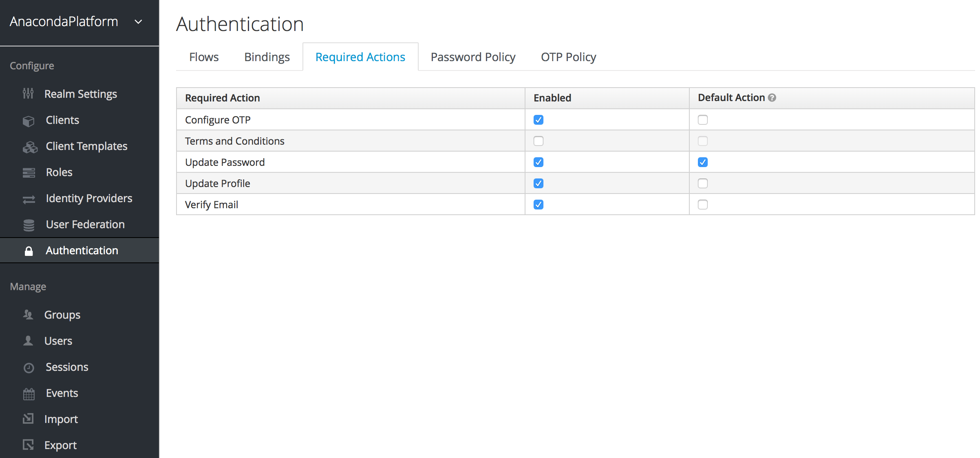
Task: Open the Export page in sidebar
Action: (x=60, y=445)
